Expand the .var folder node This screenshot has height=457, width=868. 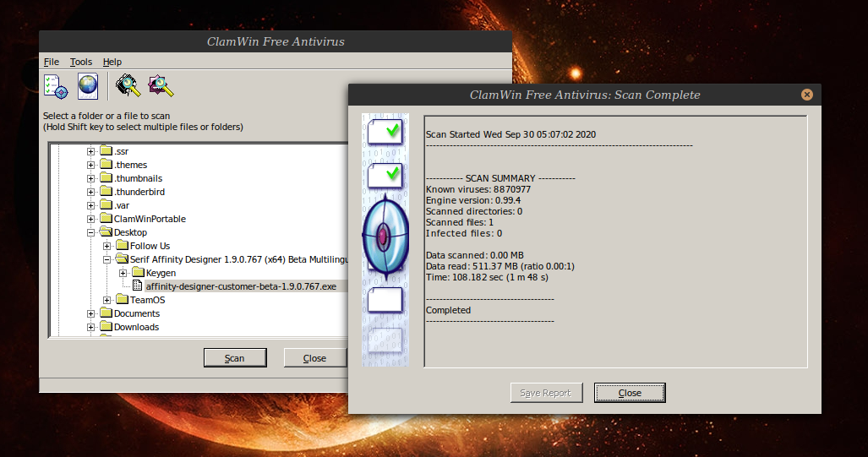[x=90, y=205]
